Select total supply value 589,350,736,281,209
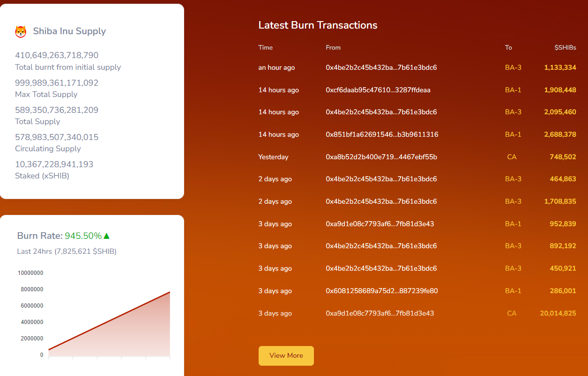Screen dimensions: 588x376 (x=57, y=110)
